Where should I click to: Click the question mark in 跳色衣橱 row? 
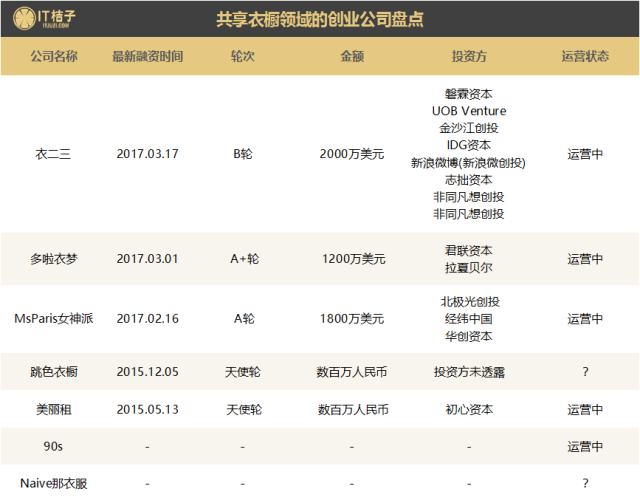coord(585,372)
